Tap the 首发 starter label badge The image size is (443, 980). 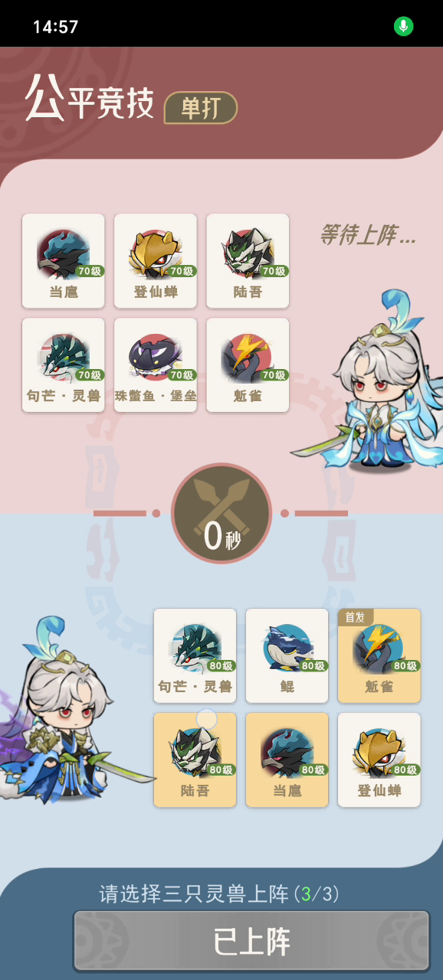click(x=356, y=617)
